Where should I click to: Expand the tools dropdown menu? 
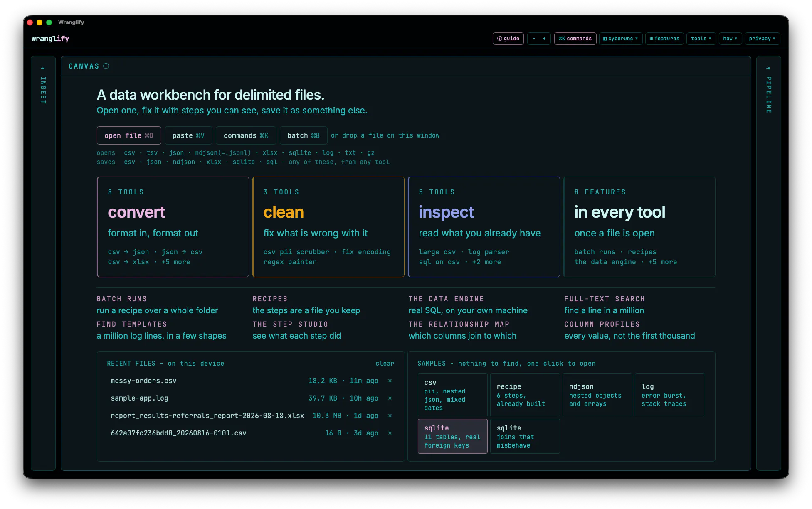tap(701, 39)
